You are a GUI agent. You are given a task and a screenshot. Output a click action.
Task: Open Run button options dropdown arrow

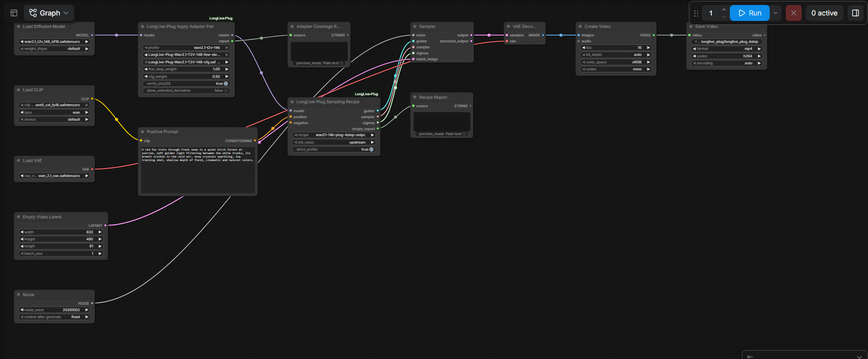click(x=775, y=13)
